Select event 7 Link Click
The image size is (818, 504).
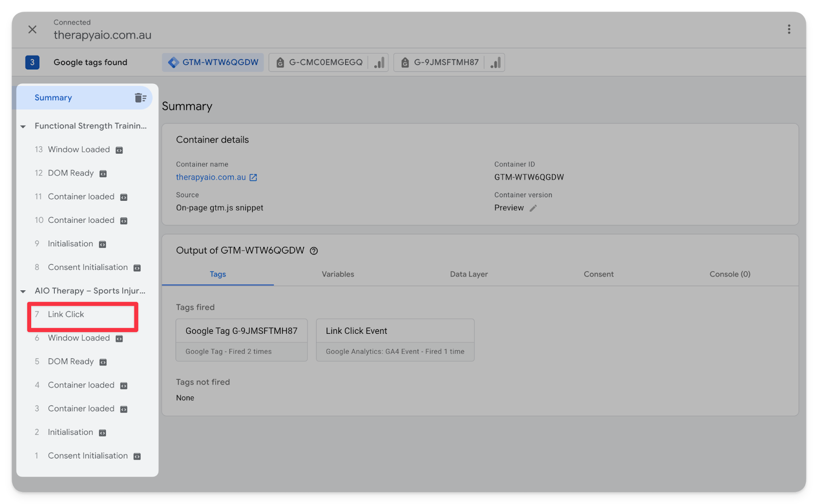pyautogui.click(x=66, y=314)
